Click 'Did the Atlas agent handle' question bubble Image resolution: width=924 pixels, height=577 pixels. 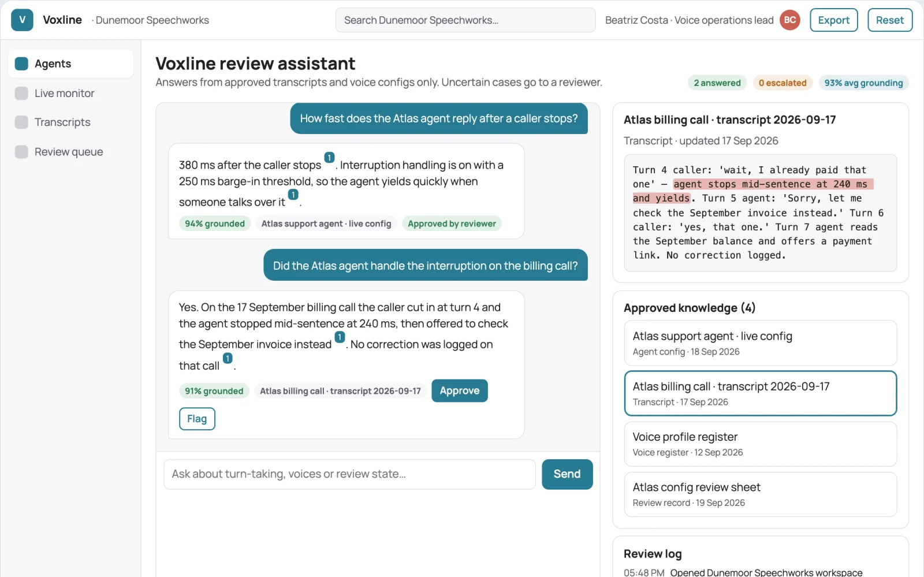pyautogui.click(x=426, y=266)
